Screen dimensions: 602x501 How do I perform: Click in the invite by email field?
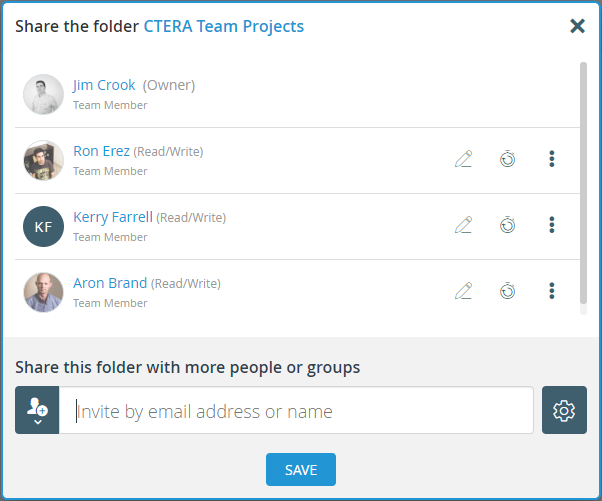click(x=296, y=411)
